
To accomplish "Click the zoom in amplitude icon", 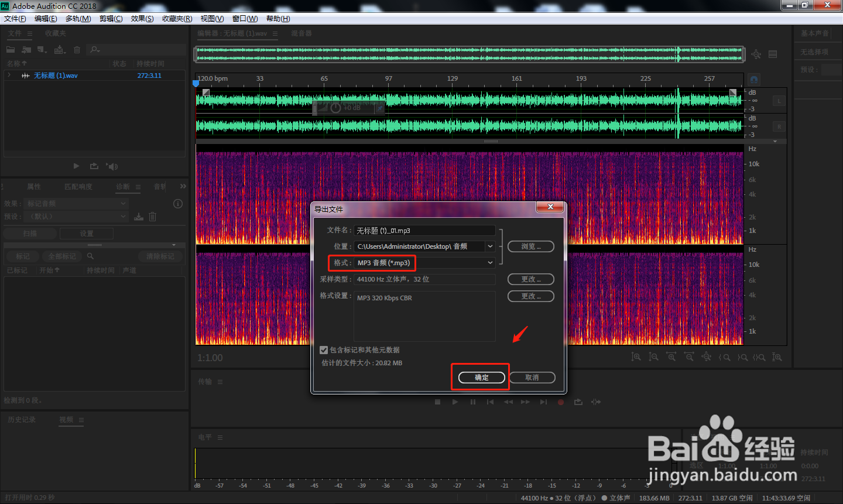I will pyautogui.click(x=636, y=357).
